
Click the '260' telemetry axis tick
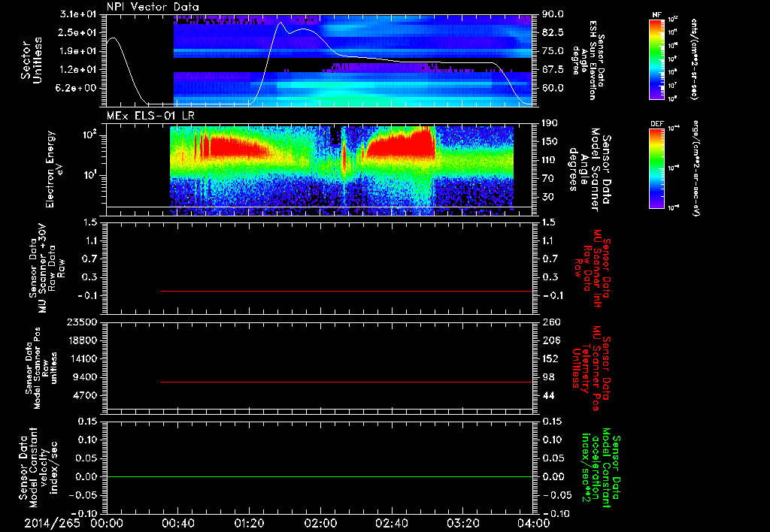pos(551,322)
